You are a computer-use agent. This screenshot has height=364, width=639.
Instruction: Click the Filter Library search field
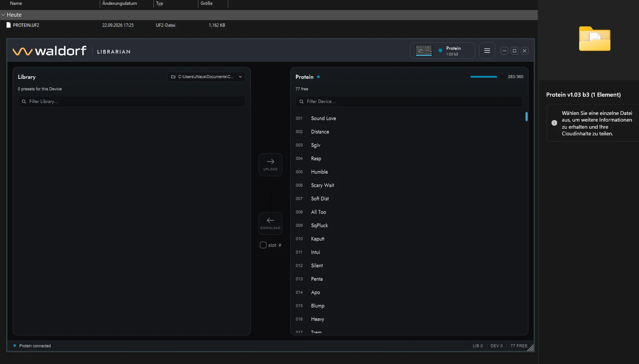coord(132,102)
